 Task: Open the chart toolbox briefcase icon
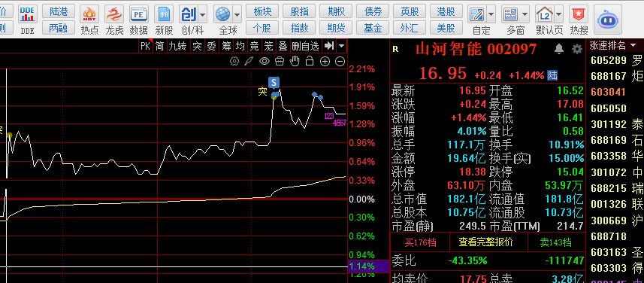(x=280, y=61)
